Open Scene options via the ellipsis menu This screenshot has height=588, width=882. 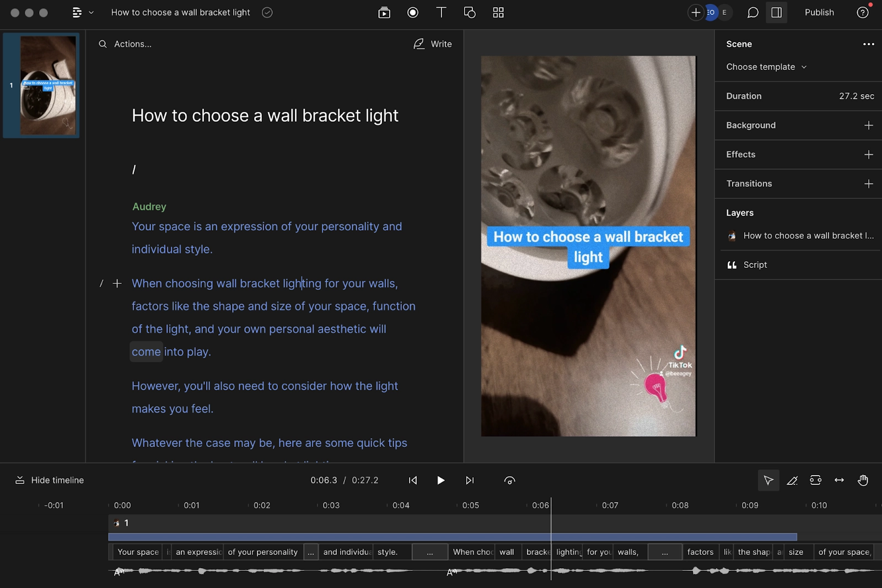pos(868,44)
